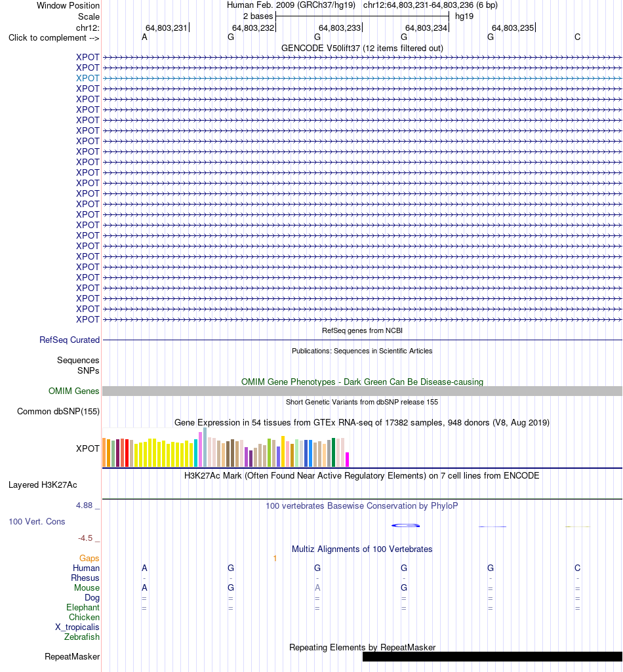Click the XPOT label of the GTEx track

tap(87, 448)
